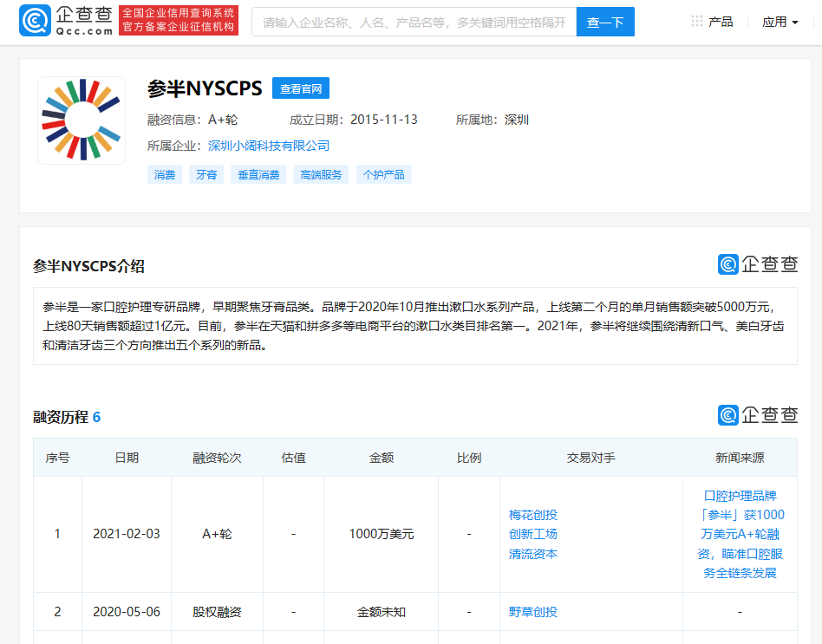Screen dimensions: 822x644
Task: Open the 清流资本 investor link
Action: tap(532, 554)
